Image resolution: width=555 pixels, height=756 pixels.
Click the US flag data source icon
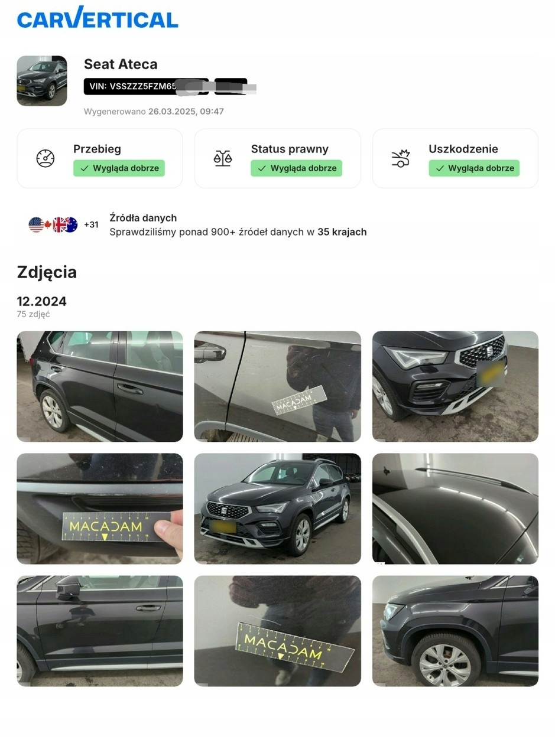pos(36,224)
